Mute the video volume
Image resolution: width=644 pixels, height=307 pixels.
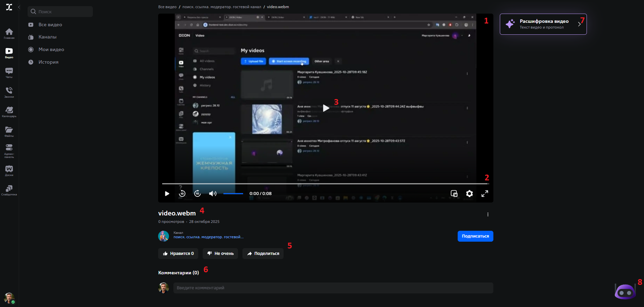(213, 193)
